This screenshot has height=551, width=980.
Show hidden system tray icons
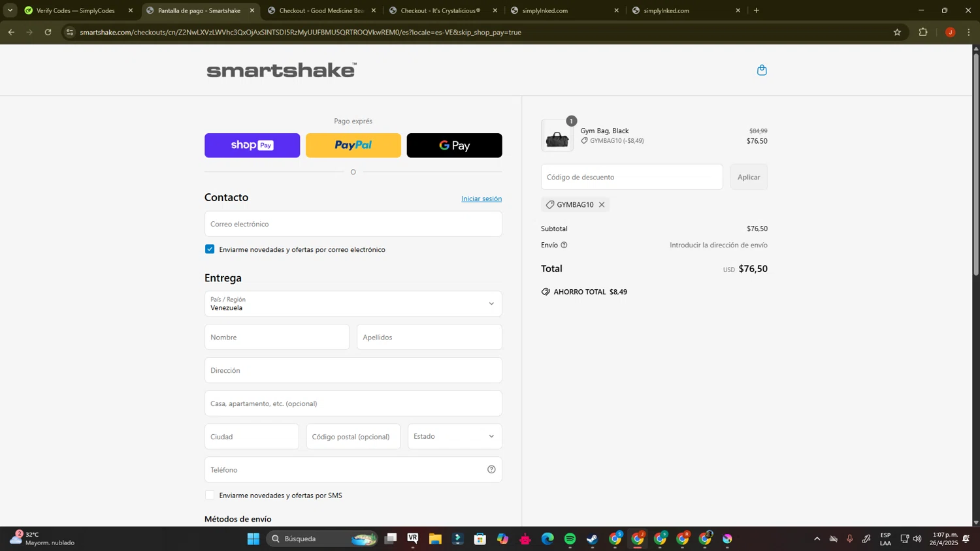click(x=817, y=539)
